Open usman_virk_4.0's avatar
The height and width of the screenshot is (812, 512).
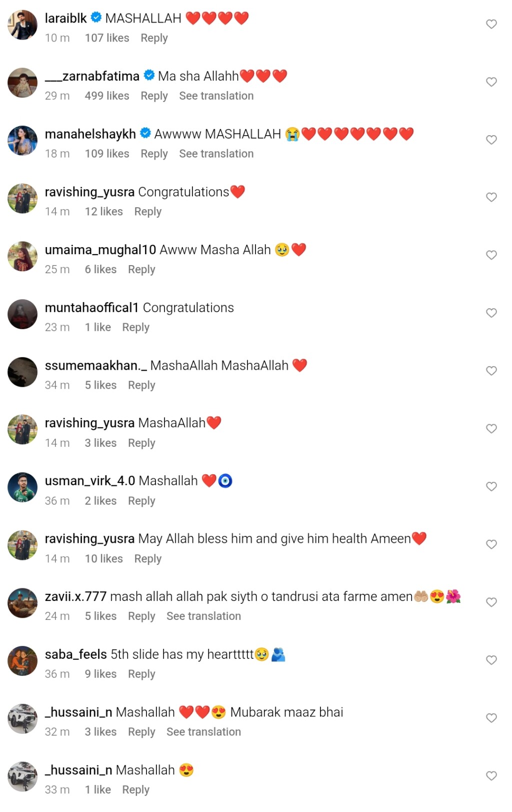point(22,487)
